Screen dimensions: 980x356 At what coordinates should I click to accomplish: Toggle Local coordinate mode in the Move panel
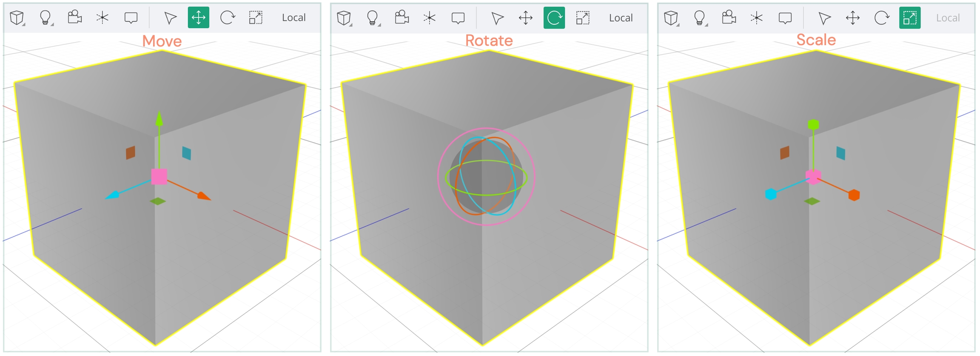(x=293, y=18)
